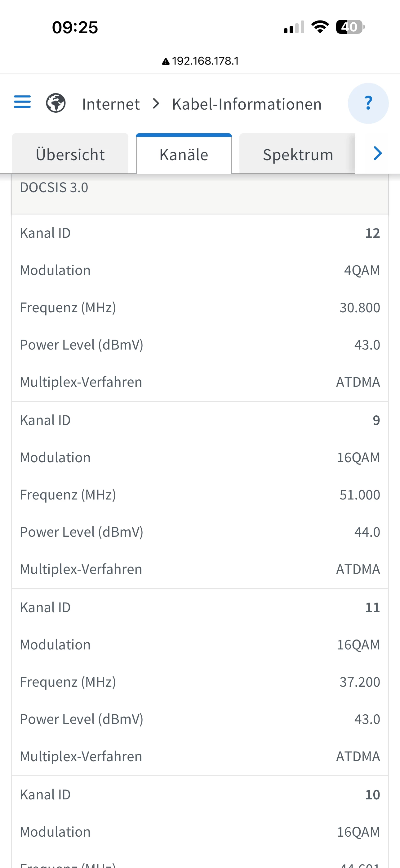Click Kabel-Informationen breadcrumb title
Viewport: 400px width, 868px height.
pyautogui.click(x=247, y=104)
